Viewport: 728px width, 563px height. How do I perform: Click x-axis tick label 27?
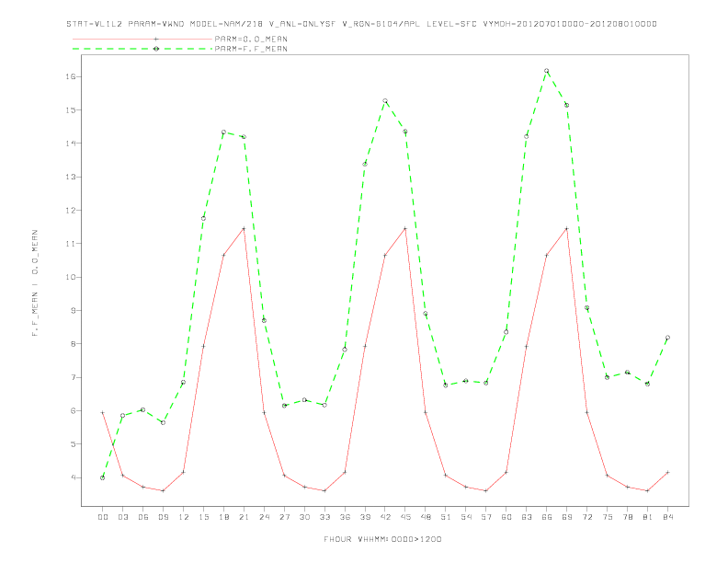284,517
